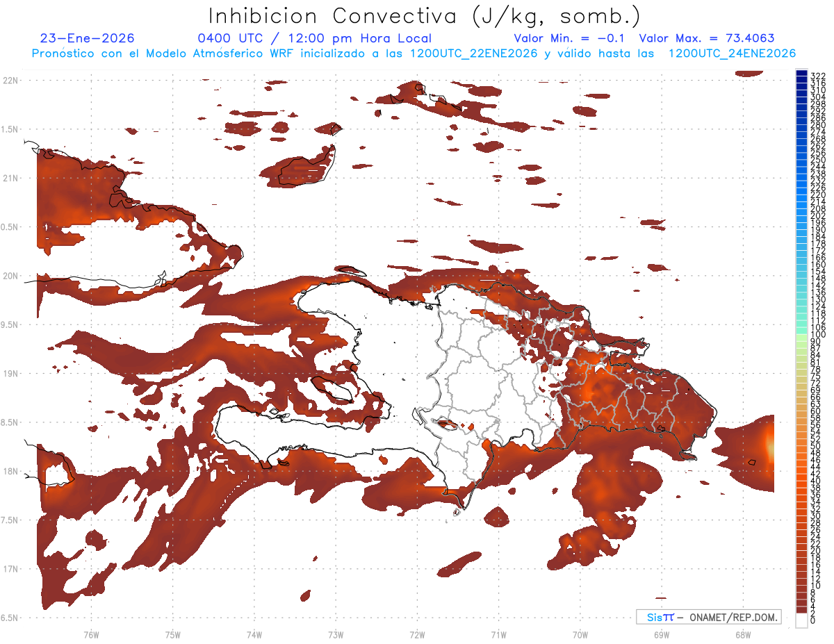Click the '20' color scale value
The height and width of the screenshot is (644, 834).
[x=815, y=550]
